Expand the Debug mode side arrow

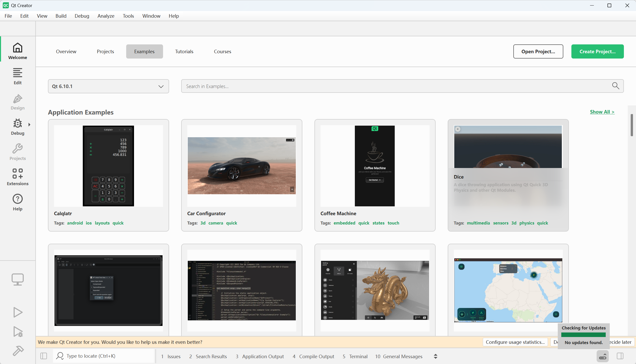(30, 124)
